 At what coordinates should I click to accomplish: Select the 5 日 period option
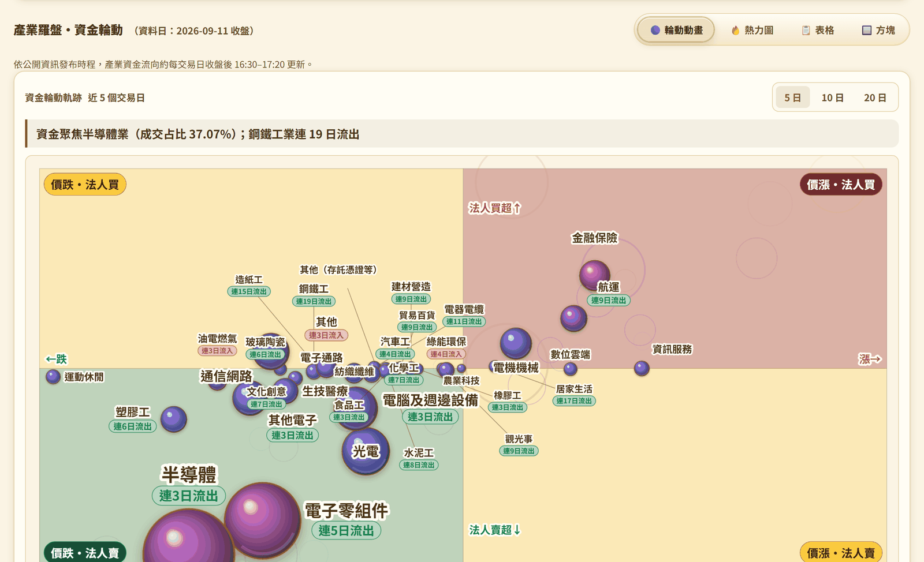(x=792, y=98)
